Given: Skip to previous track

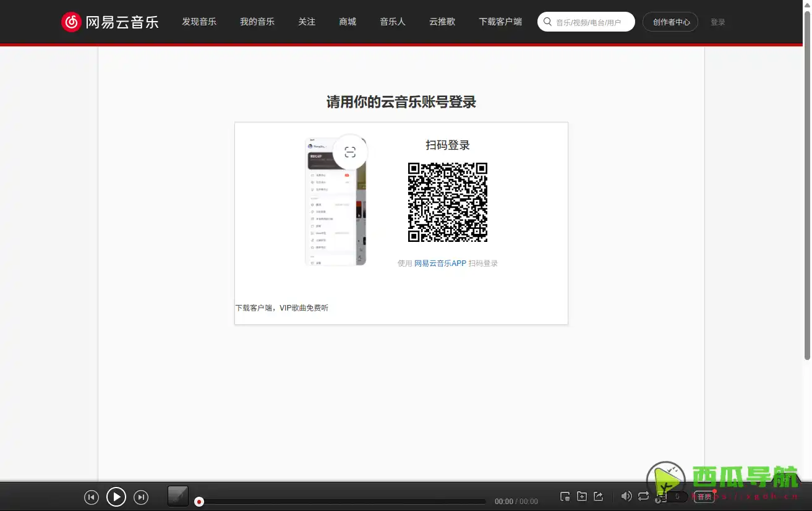Looking at the screenshot, I should 92,497.
